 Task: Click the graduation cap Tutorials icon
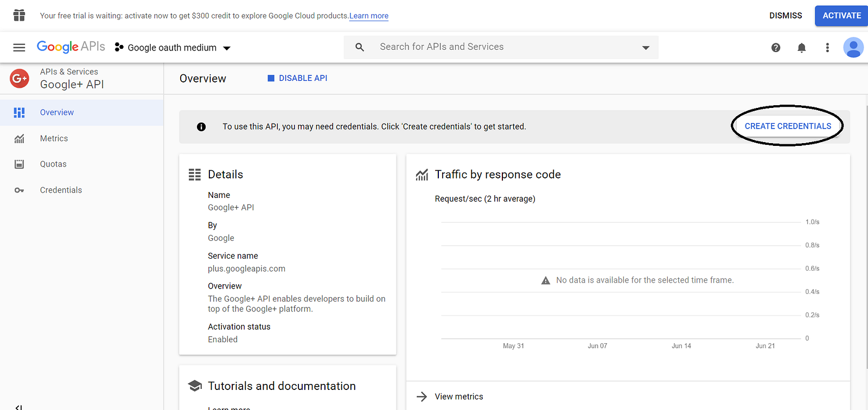[195, 386]
